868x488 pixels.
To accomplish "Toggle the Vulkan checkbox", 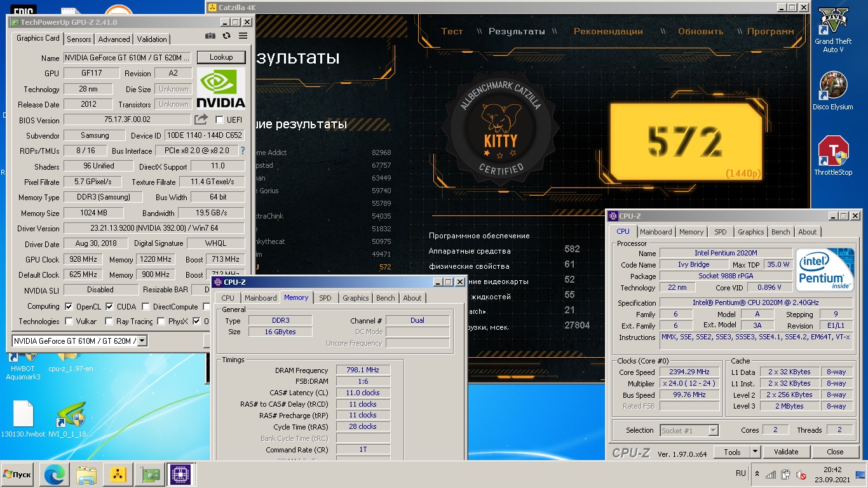I will [x=69, y=322].
